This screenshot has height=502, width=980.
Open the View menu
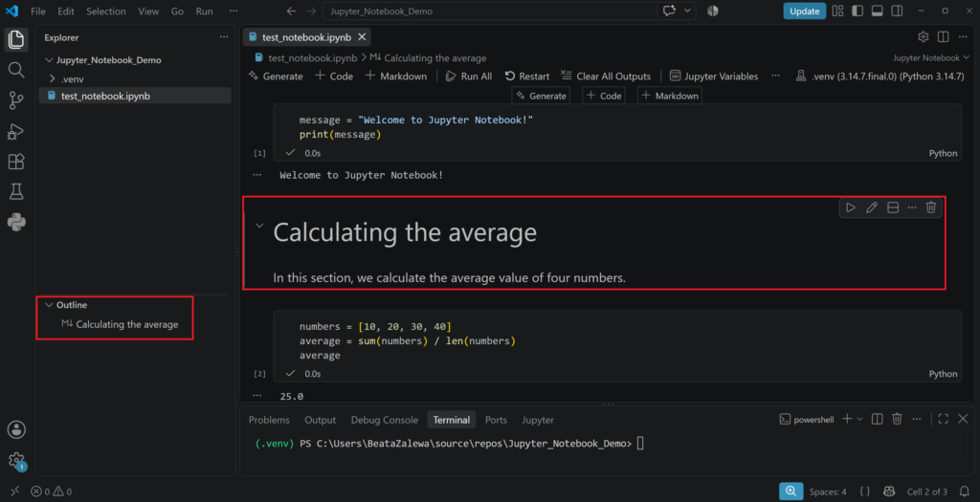[x=148, y=11]
